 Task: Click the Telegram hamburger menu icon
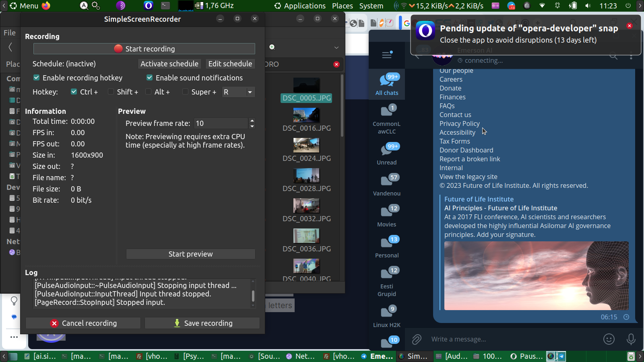(387, 55)
